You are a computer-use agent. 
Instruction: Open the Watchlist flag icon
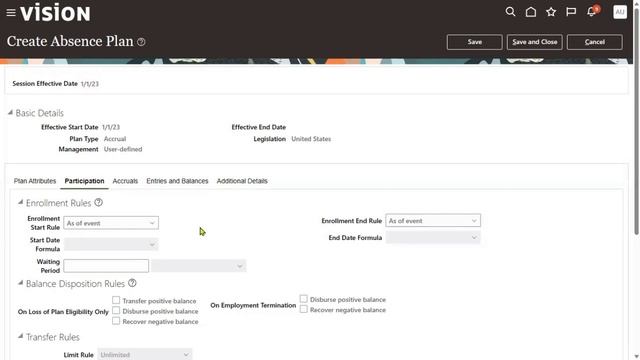pos(571,12)
